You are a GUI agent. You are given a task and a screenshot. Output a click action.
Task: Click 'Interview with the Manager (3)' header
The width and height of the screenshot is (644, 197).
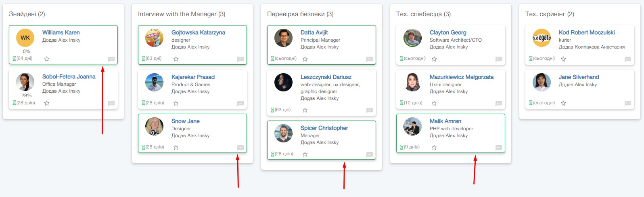click(182, 14)
